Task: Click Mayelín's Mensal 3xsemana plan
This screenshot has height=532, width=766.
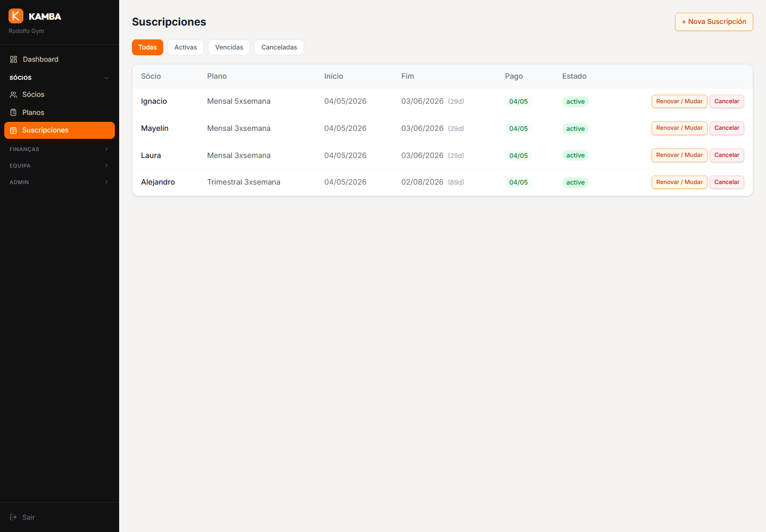Action: tap(239, 129)
